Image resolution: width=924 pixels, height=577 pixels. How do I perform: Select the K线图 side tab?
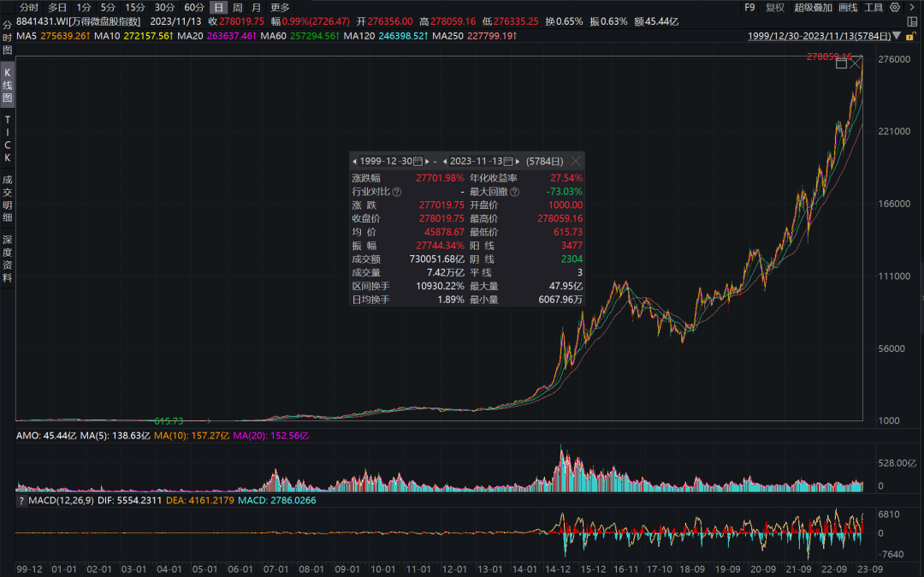tap(7, 86)
